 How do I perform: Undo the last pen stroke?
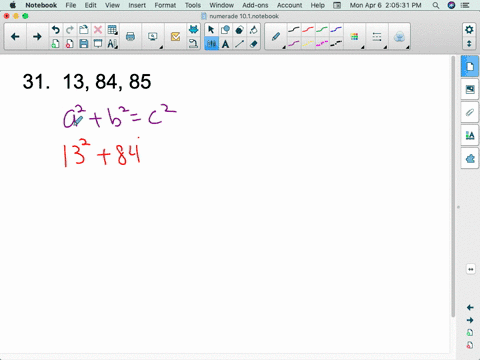pyautogui.click(x=56, y=30)
